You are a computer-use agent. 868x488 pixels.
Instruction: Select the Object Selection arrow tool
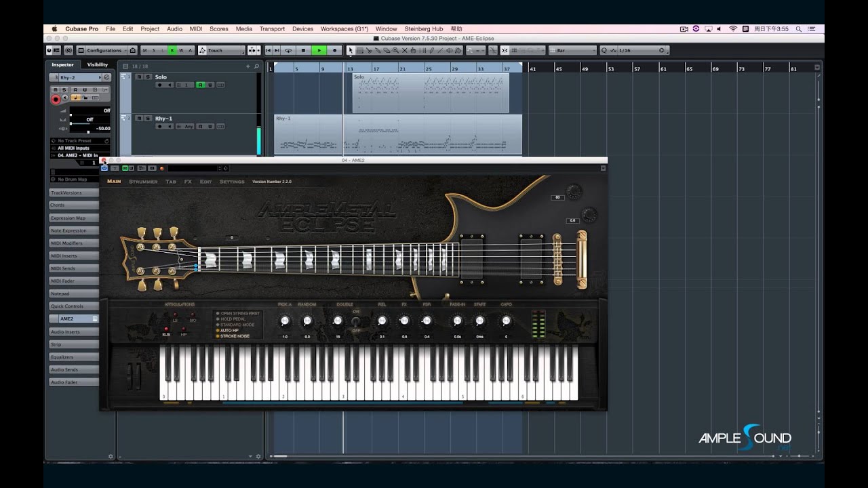pos(351,50)
